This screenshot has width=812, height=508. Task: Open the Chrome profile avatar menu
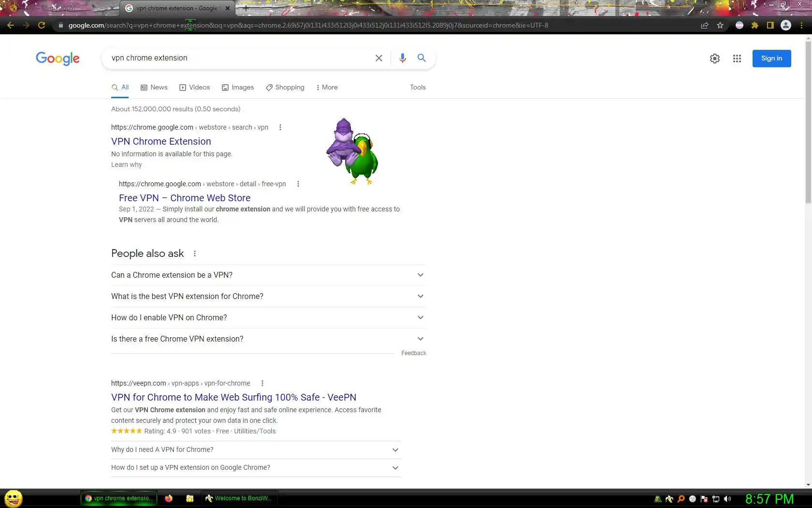tap(786, 25)
